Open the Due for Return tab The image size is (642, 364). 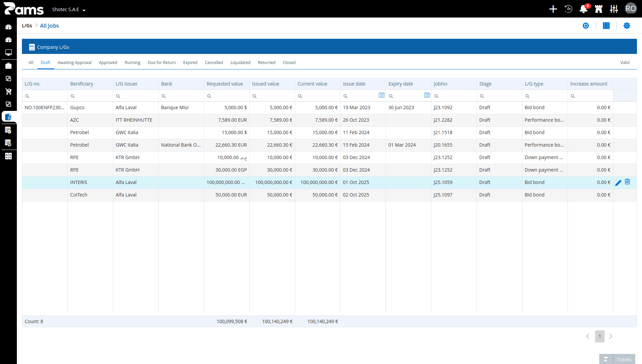(162, 63)
